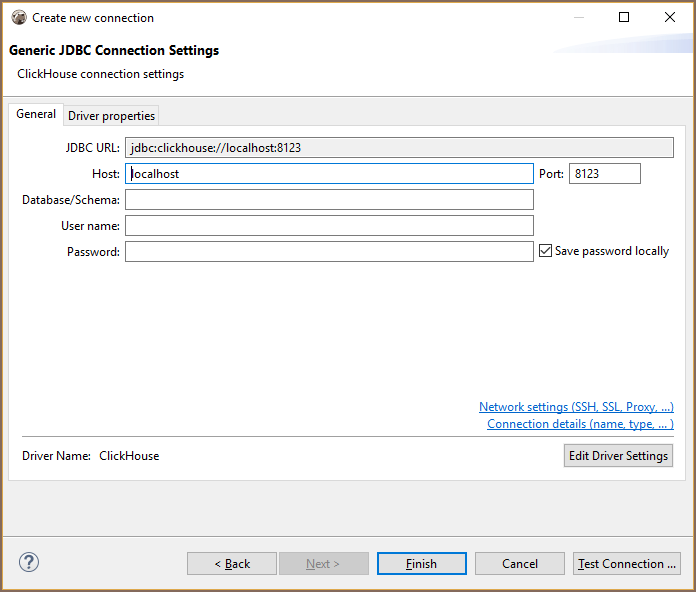The width and height of the screenshot is (696, 592).
Task: Select the User name input field
Action: [329, 225]
